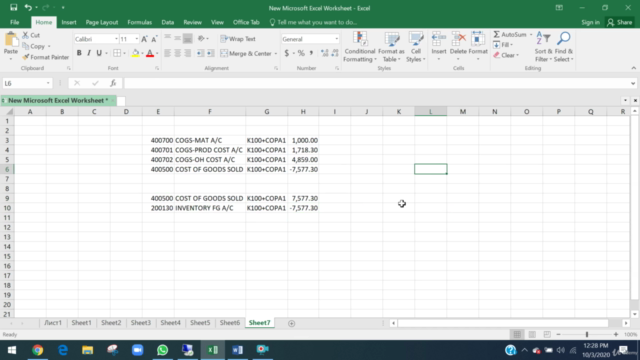
Task: Toggle Italic formatting
Action: pyautogui.click(x=89, y=53)
